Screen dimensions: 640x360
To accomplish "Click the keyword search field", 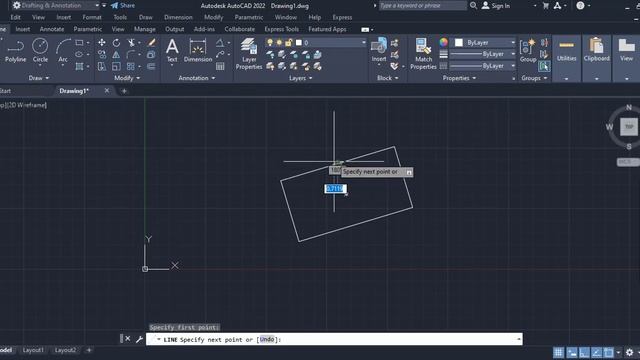I will pyautogui.click(x=422, y=6).
